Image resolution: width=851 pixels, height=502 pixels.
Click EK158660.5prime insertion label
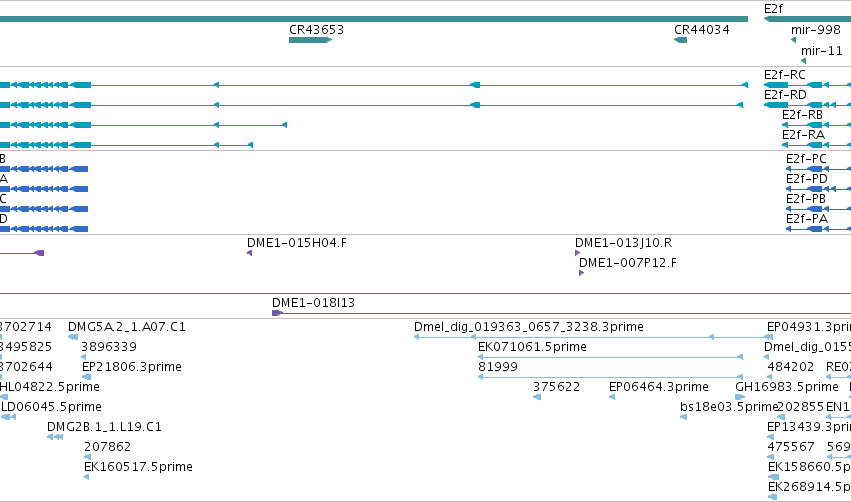809,467
